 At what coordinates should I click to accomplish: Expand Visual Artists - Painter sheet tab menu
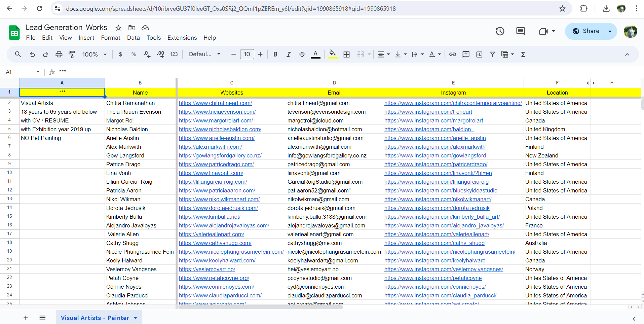[136, 318]
